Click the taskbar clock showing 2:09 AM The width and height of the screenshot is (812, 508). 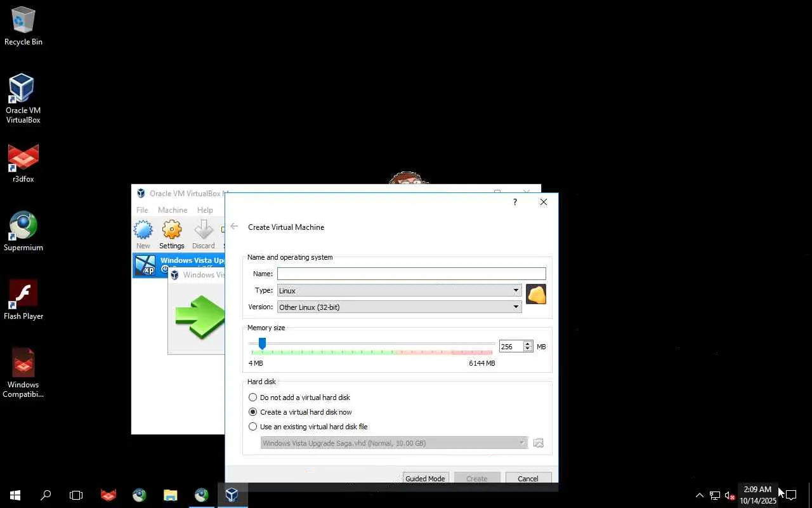pos(757,495)
